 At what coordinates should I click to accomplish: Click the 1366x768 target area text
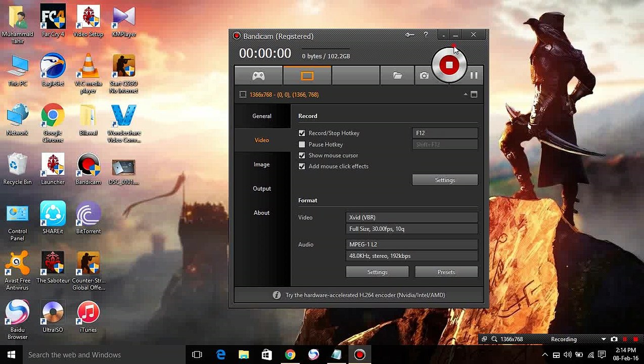coord(284,95)
